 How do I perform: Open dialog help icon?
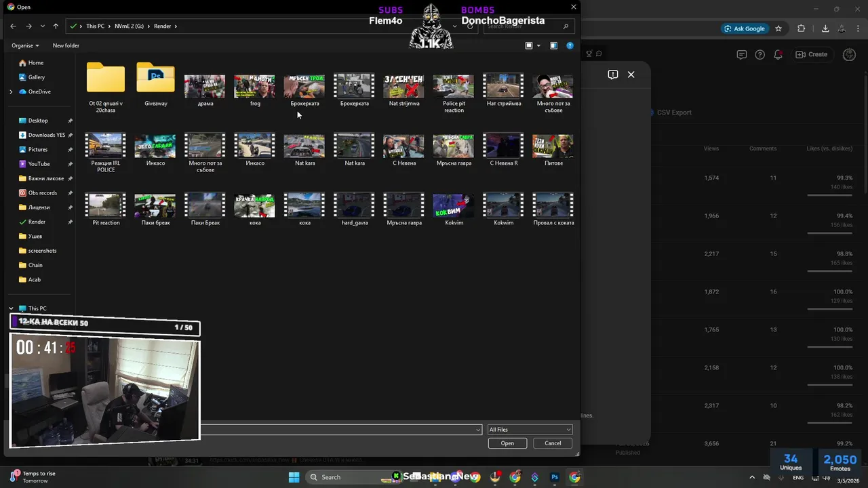[x=570, y=45]
